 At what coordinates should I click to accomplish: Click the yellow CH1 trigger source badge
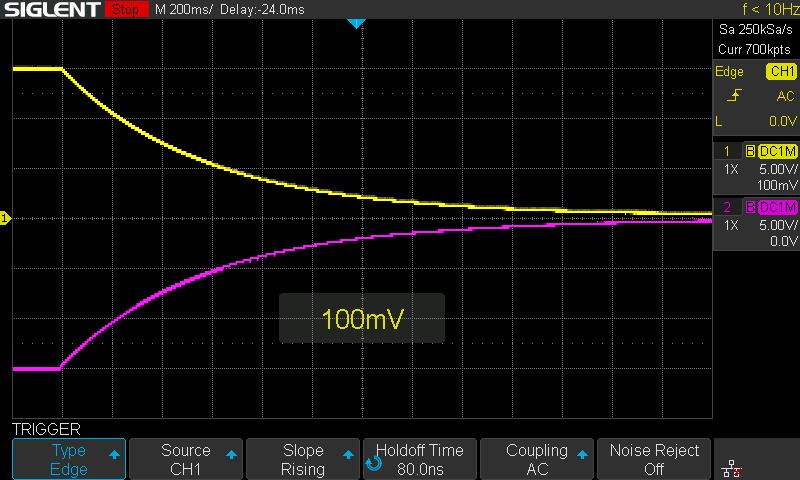782,71
